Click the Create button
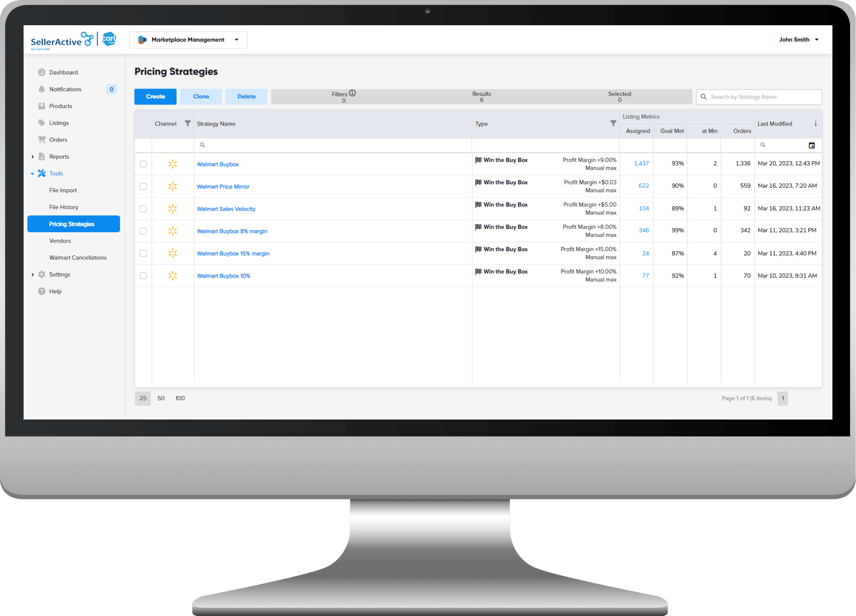 pyautogui.click(x=155, y=97)
